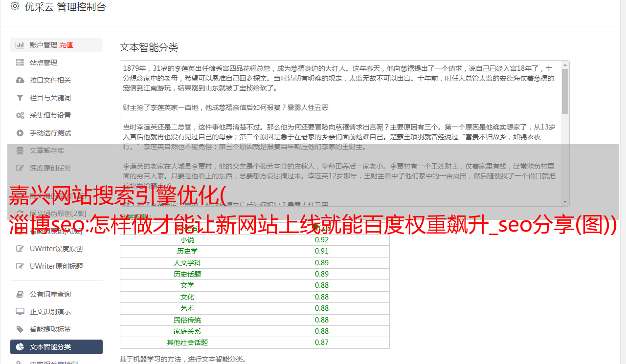The width and height of the screenshot is (626, 364).
Task: Click the monitor icon for 正文识别演示
Action: [x=20, y=312]
